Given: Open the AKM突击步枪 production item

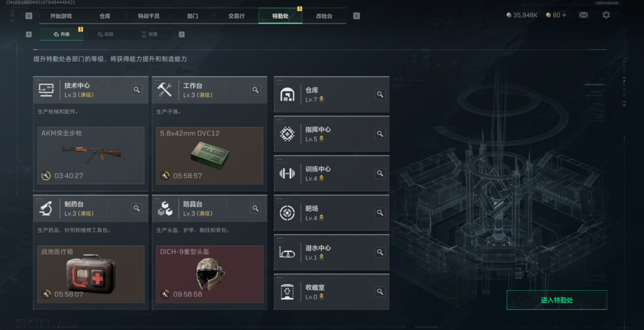Looking at the screenshot, I should click(91, 155).
